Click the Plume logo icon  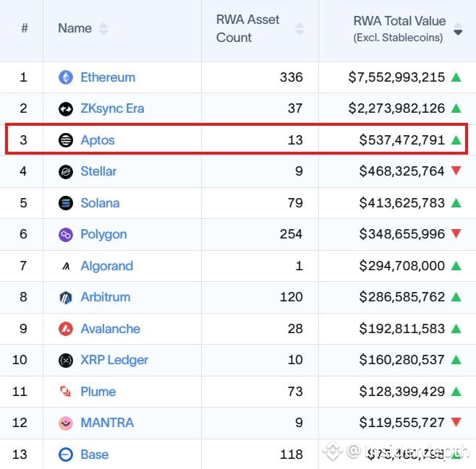coord(65,392)
